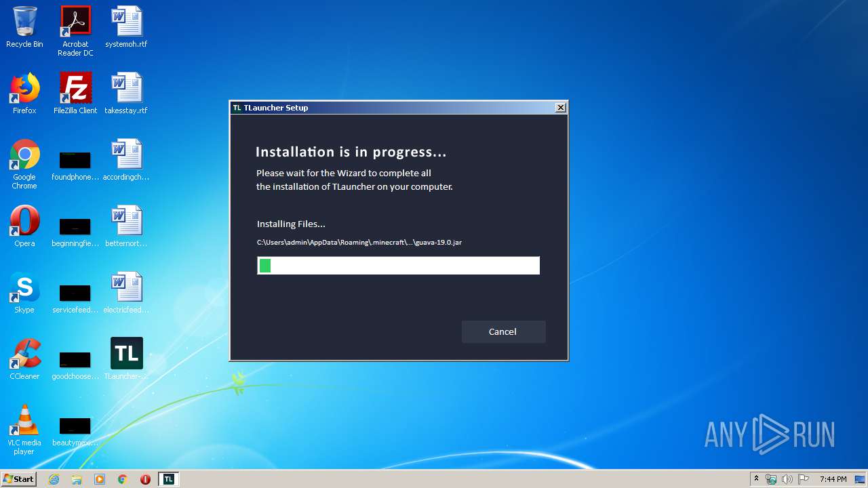Launch the Skype desktop shortcut
Screen dimensions: 868x488
tap(24, 293)
